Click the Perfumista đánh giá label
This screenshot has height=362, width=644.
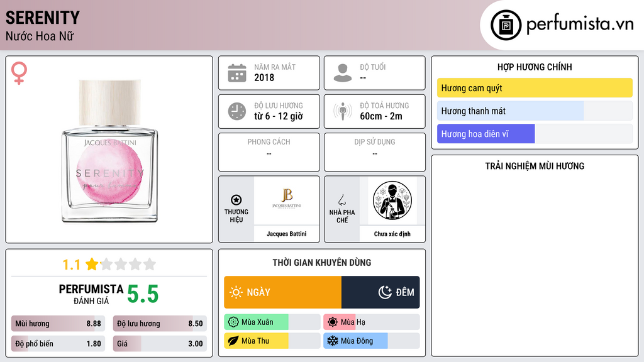tap(91, 294)
